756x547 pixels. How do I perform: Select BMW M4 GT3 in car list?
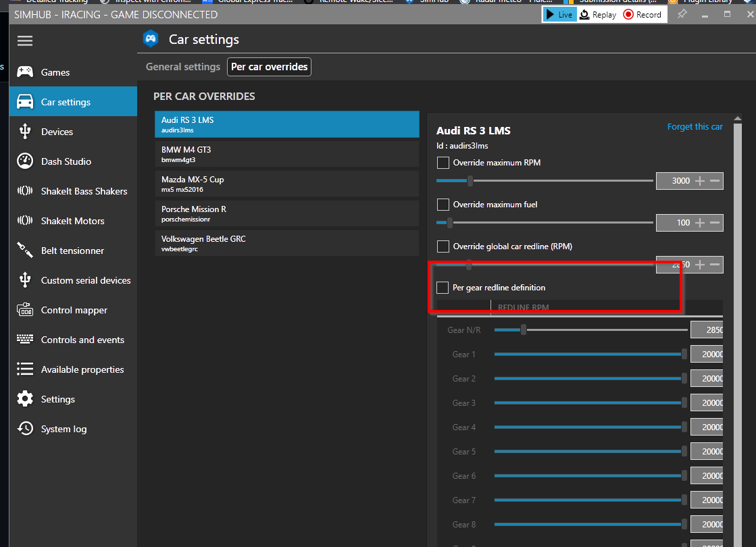pyautogui.click(x=287, y=154)
